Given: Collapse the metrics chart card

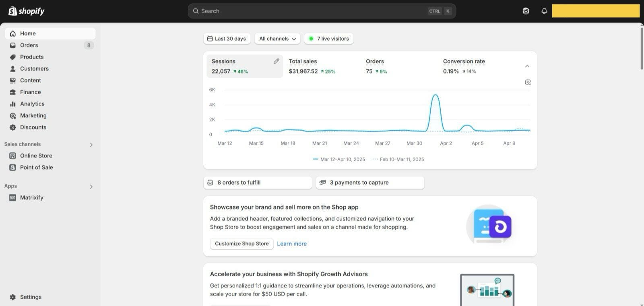Looking at the screenshot, I should click(x=527, y=66).
